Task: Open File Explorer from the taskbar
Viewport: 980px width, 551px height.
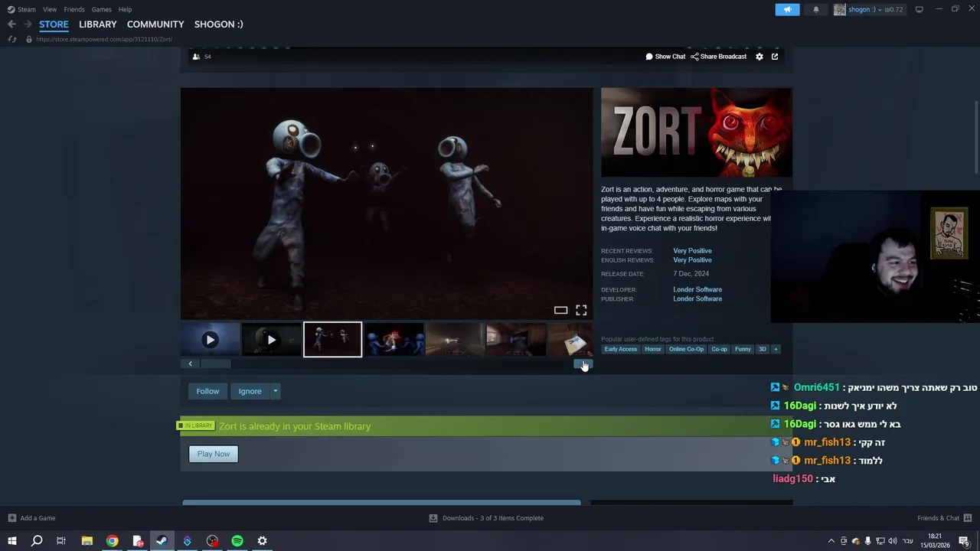Action: (87, 541)
